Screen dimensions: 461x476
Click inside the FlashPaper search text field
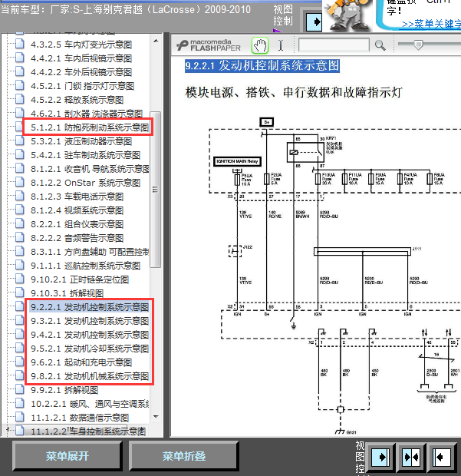[x=334, y=45]
